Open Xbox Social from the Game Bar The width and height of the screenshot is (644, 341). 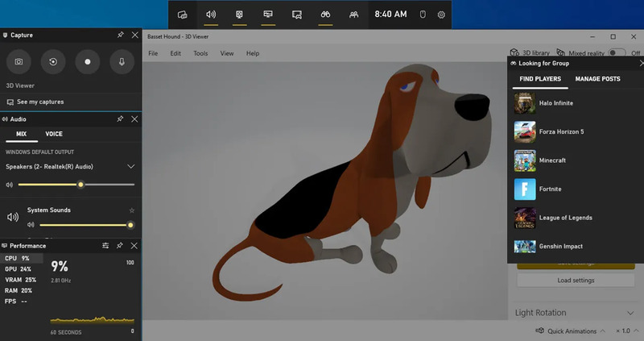pos(353,15)
